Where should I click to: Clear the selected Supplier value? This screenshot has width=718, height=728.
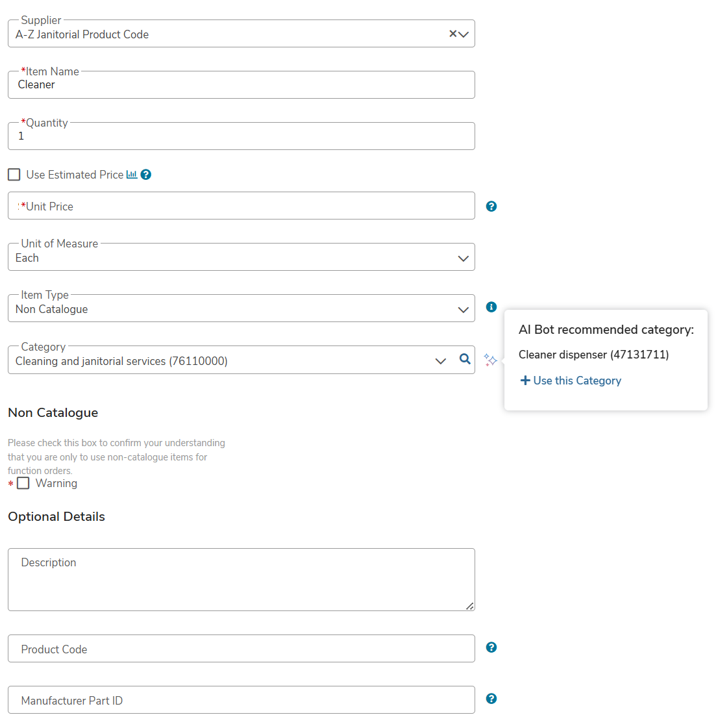pyautogui.click(x=453, y=34)
